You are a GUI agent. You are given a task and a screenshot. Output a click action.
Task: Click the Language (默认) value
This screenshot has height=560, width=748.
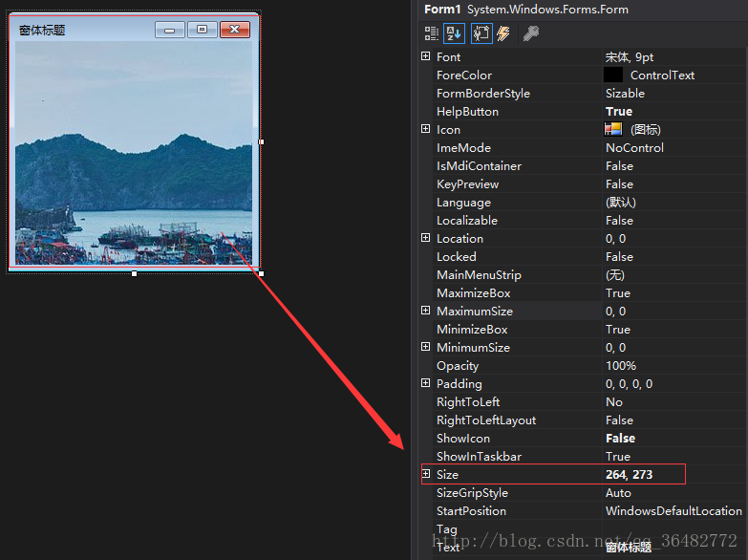tap(621, 203)
